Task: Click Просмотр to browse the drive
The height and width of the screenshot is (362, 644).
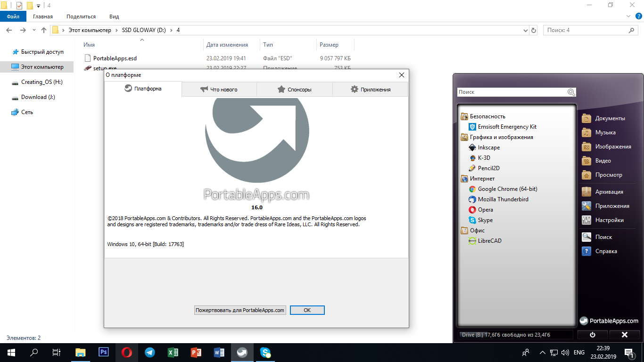Action: (602, 175)
